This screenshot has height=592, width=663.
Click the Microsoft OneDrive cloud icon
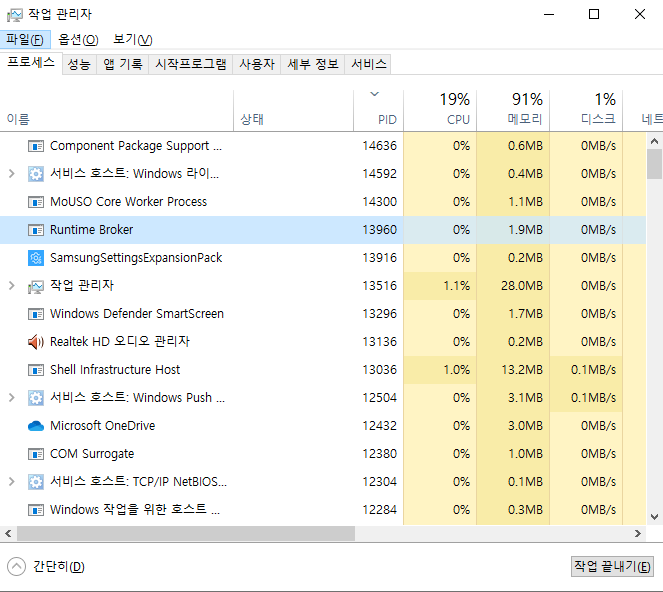(x=36, y=426)
